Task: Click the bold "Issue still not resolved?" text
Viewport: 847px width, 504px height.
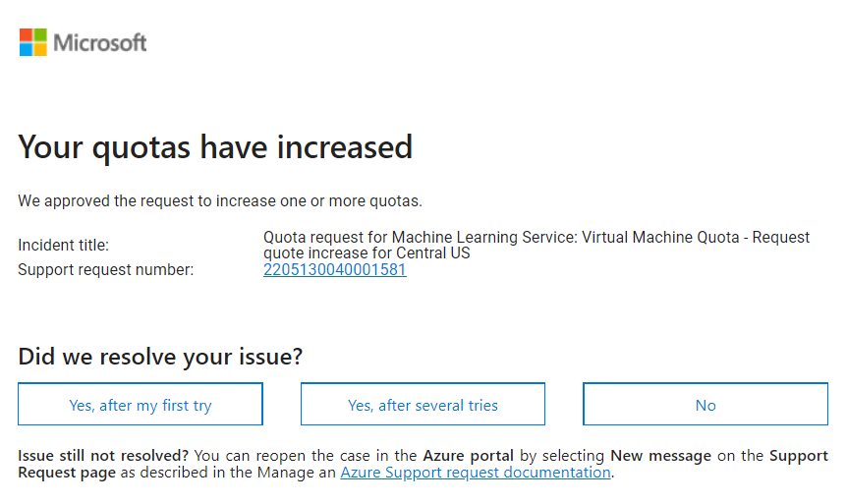Action: point(103,456)
